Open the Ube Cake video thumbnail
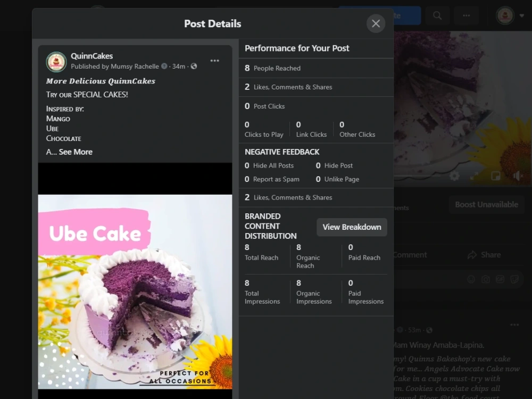The height and width of the screenshot is (399, 532). [135, 292]
